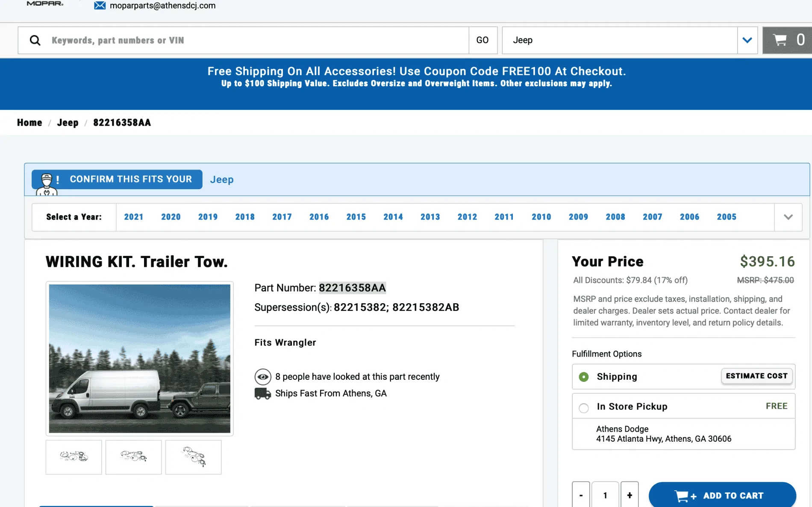Image resolution: width=812 pixels, height=507 pixels.
Task: Choose year 2012
Action: tap(467, 217)
